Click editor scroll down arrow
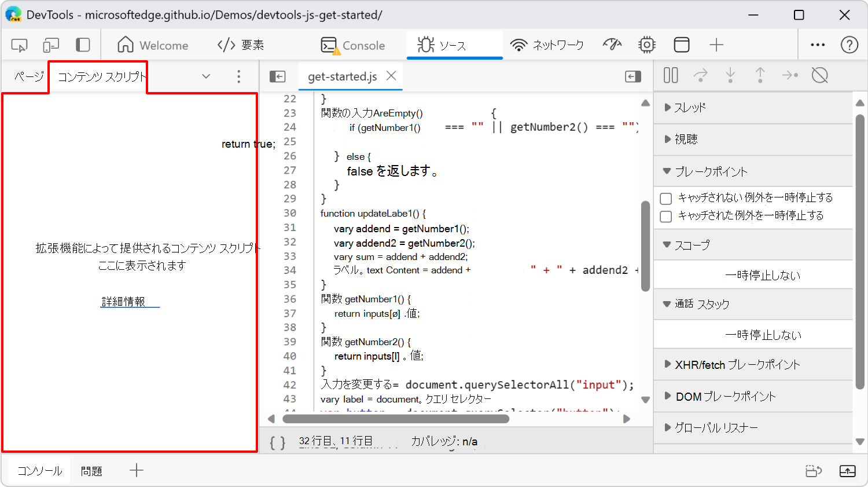This screenshot has height=487, width=868. point(645,400)
